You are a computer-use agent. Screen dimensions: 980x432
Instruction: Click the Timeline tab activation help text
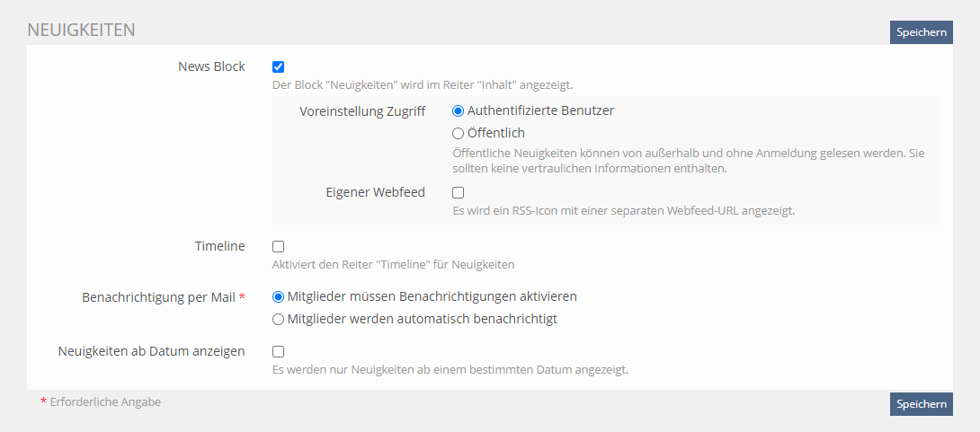point(393,265)
